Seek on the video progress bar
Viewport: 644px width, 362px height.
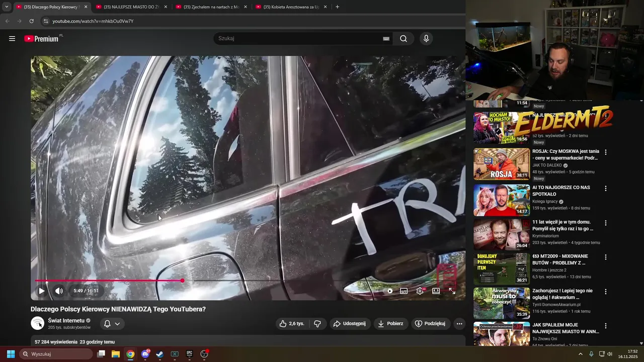click(x=249, y=281)
